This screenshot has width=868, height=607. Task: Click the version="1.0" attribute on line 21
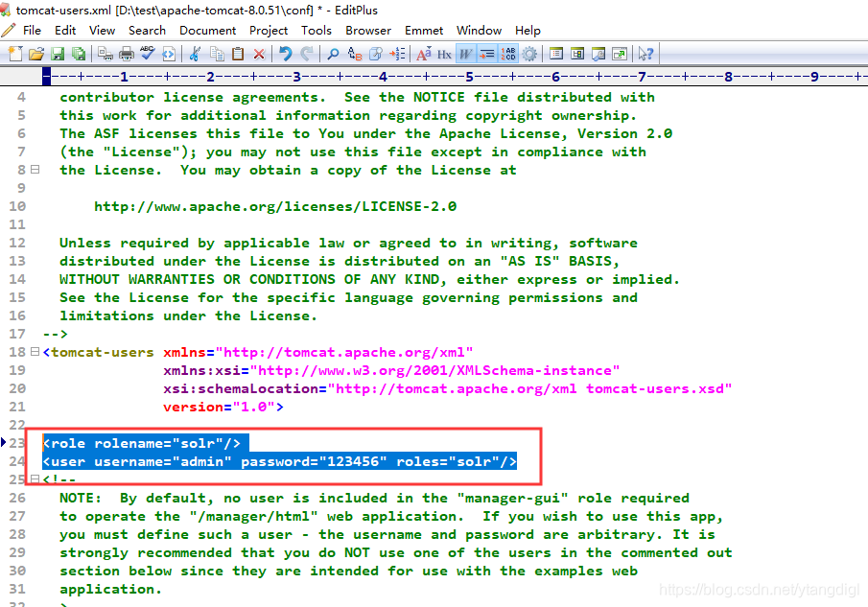[219, 407]
